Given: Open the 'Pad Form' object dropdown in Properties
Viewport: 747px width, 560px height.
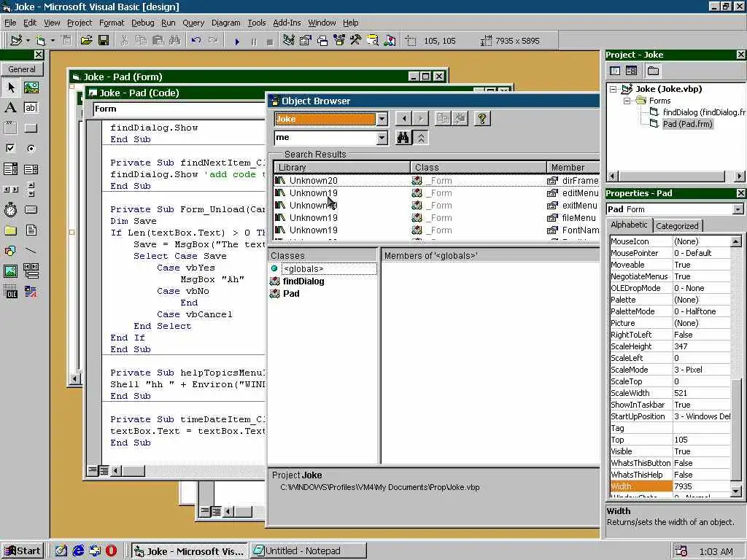Looking at the screenshot, I should coord(738,209).
